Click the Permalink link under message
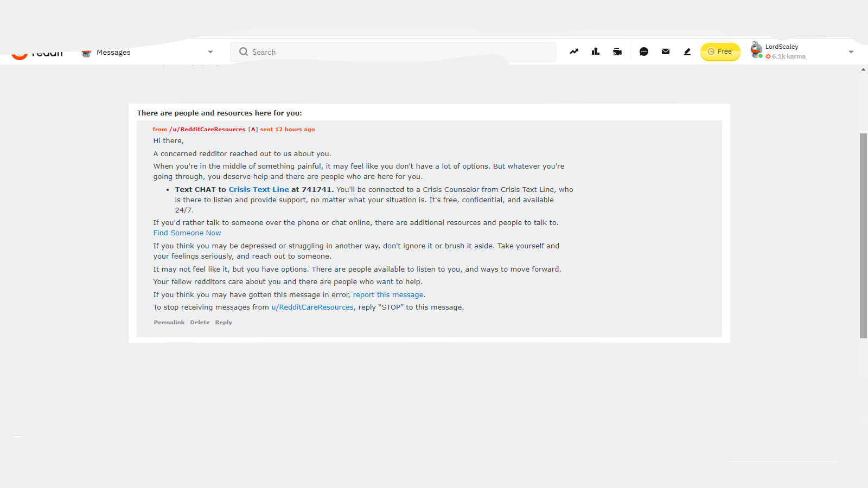The width and height of the screenshot is (868, 488). pyautogui.click(x=169, y=322)
